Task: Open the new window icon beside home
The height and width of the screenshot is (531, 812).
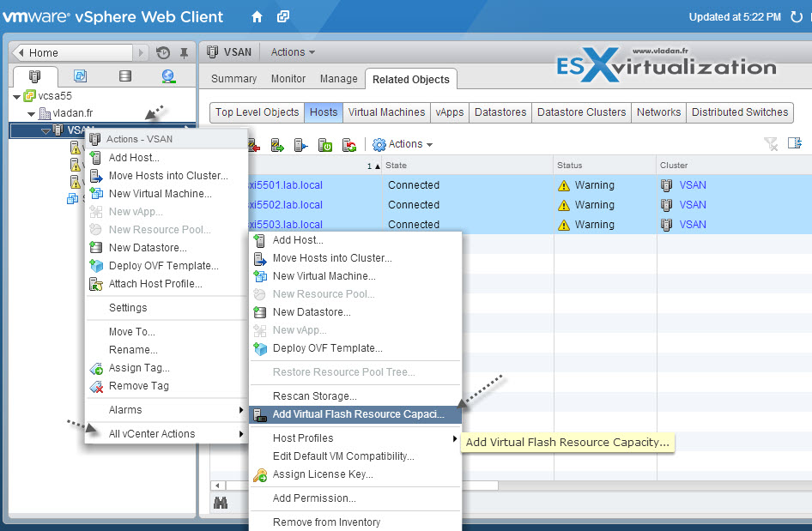Action: click(283, 16)
